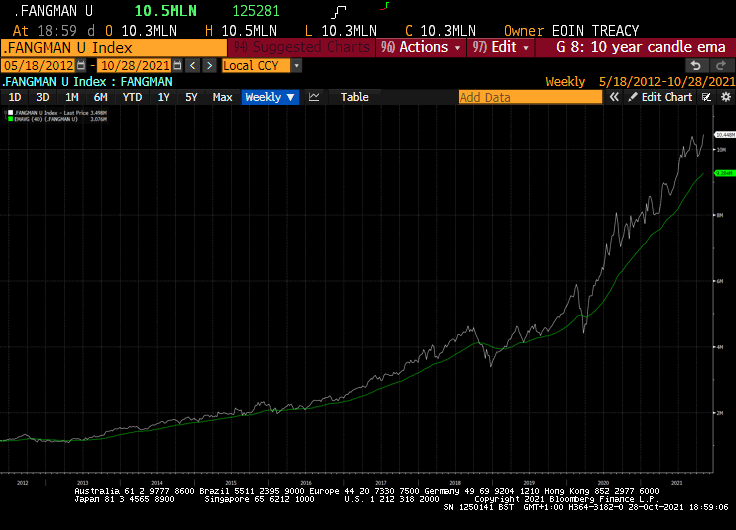The height and width of the screenshot is (530, 736).
Task: Click the Owner EOIN TREACY text
Action: pos(571,31)
